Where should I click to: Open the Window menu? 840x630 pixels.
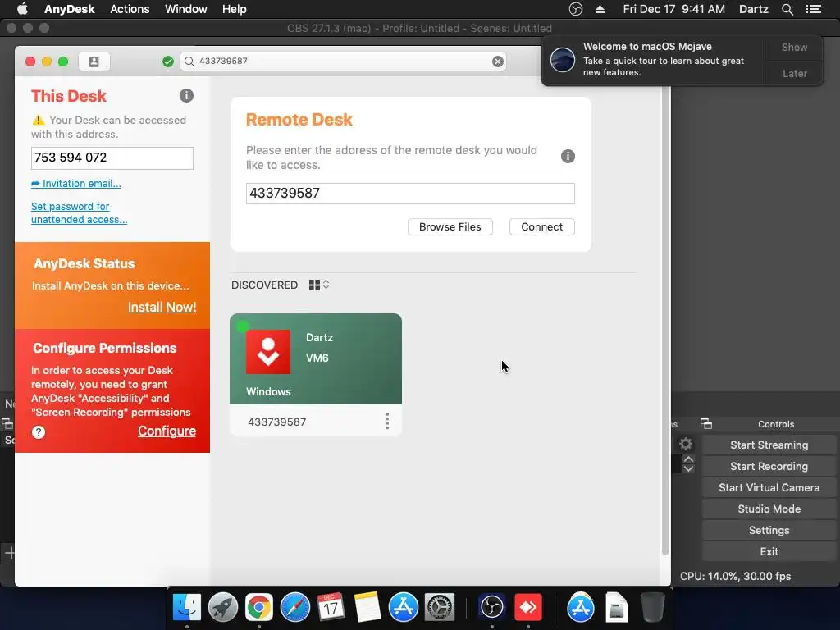[x=186, y=9]
